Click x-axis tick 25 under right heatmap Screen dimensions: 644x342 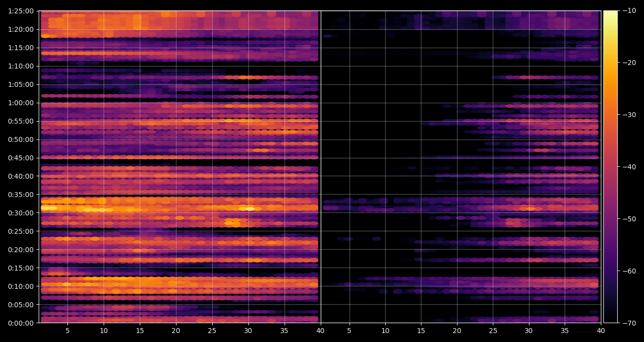point(493,331)
